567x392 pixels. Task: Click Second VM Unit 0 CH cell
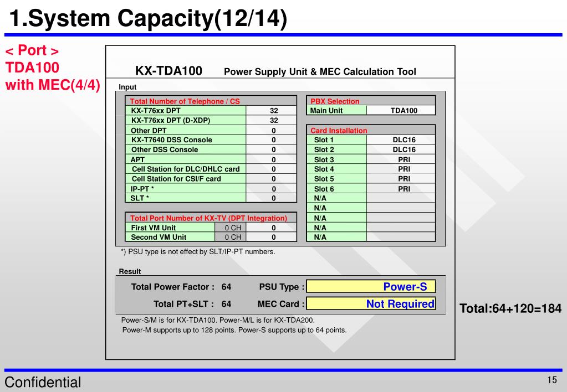pyautogui.click(x=231, y=237)
